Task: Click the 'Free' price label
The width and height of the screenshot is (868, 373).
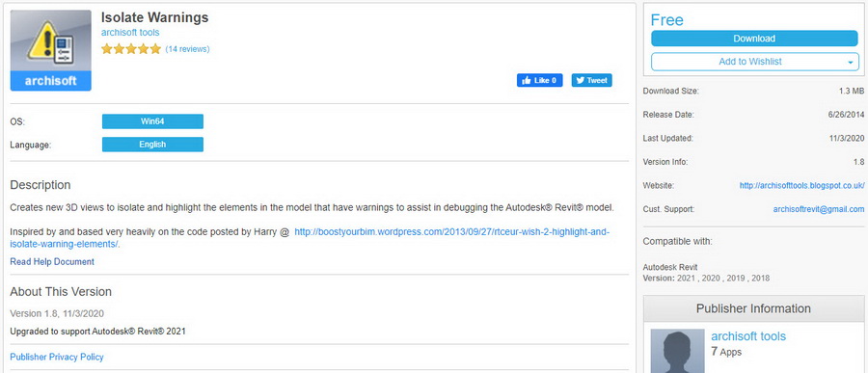Action: tap(667, 20)
